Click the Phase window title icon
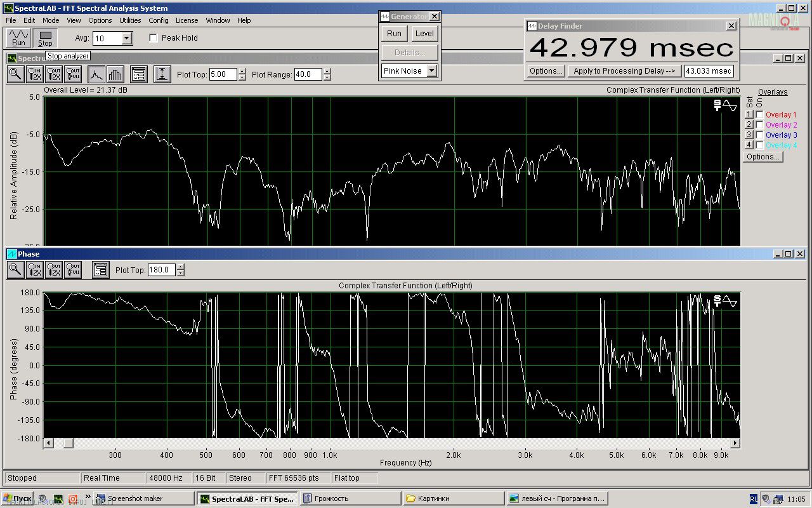This screenshot has width=812, height=508. (x=11, y=254)
